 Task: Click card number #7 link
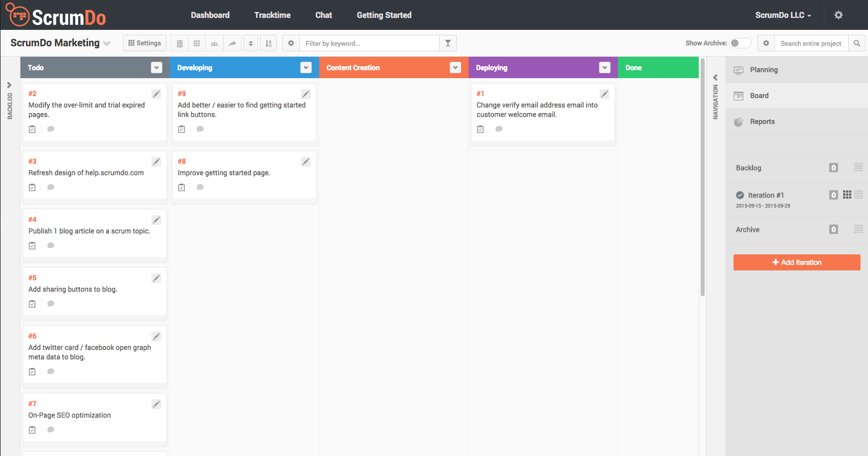pyautogui.click(x=32, y=404)
